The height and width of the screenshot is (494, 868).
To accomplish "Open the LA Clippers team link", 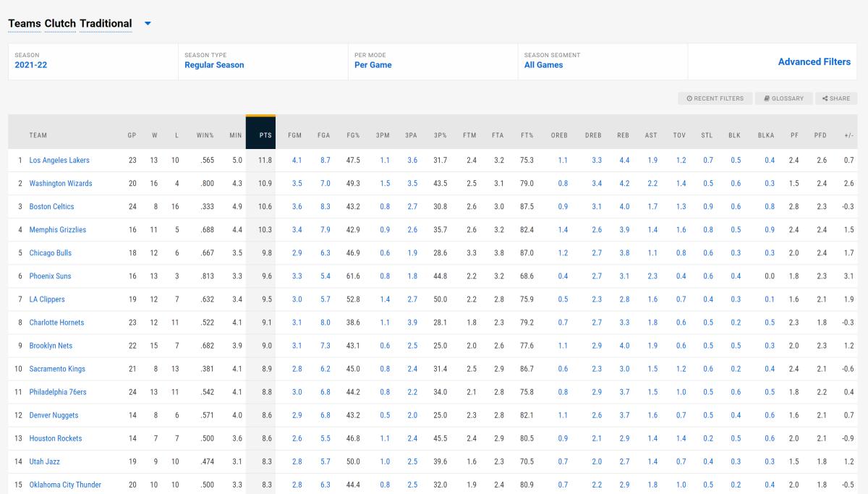I will [47, 299].
